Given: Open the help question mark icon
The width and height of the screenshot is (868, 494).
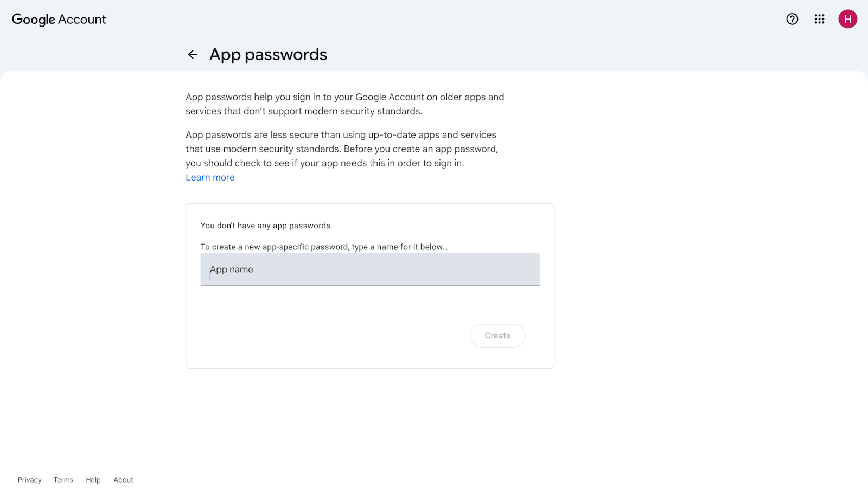Looking at the screenshot, I should coord(792,20).
